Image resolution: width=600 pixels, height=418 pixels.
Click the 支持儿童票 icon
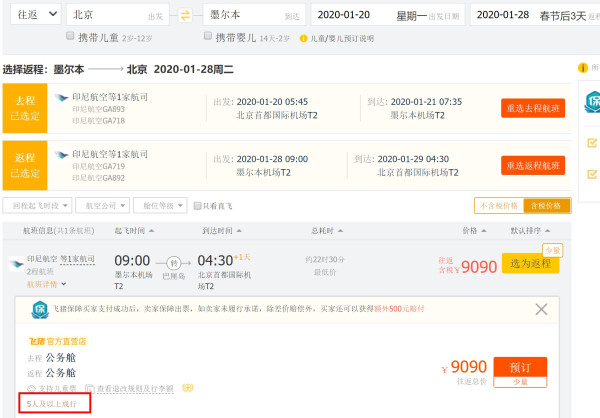[x=31, y=389]
